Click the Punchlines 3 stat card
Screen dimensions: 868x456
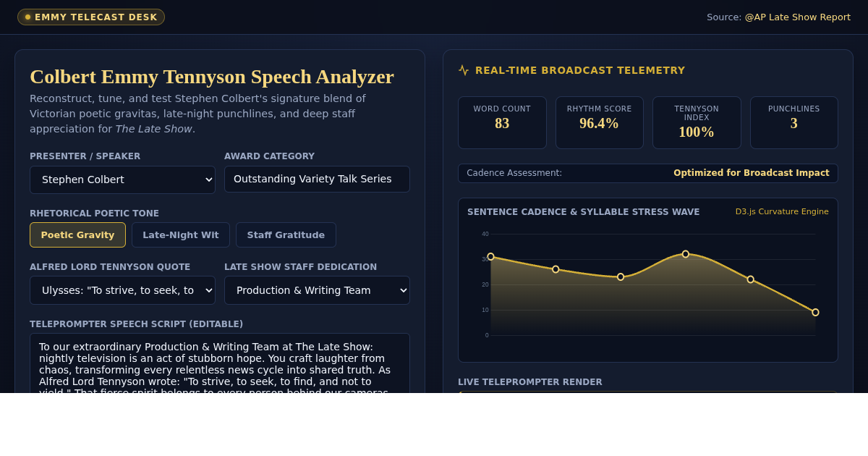click(x=794, y=122)
